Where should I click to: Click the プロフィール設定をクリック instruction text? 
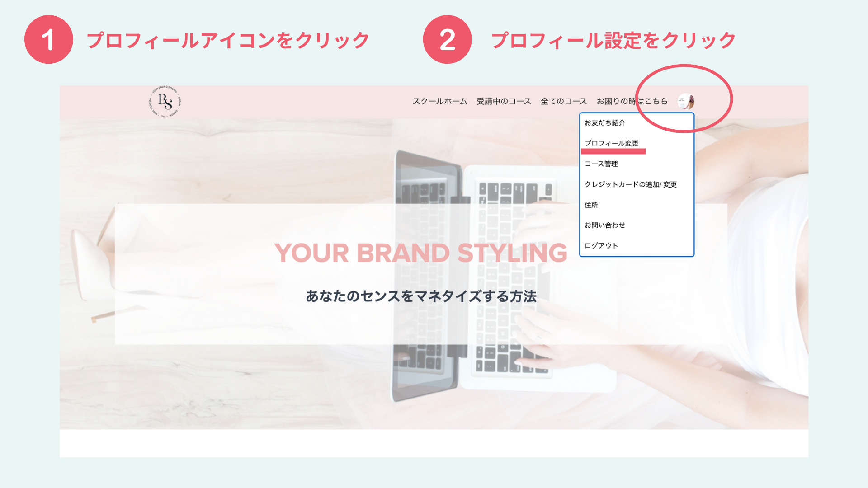(613, 40)
